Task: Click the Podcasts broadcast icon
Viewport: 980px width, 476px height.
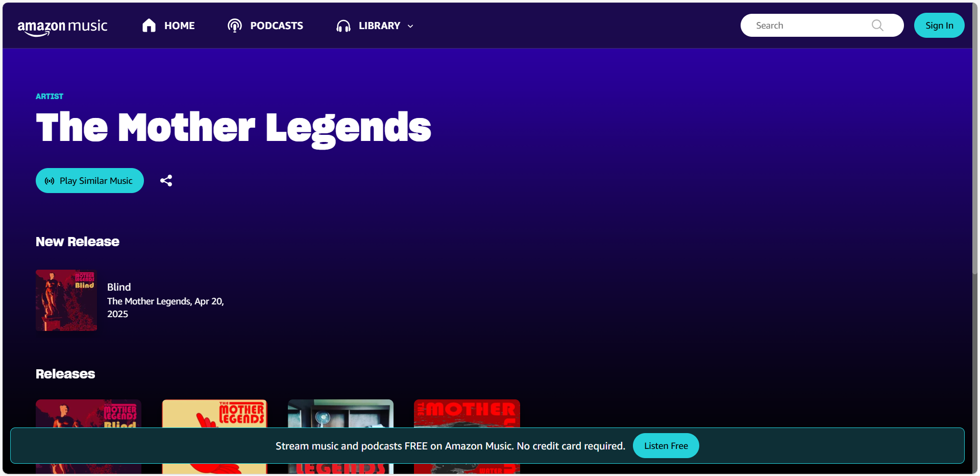Action: [x=234, y=26]
